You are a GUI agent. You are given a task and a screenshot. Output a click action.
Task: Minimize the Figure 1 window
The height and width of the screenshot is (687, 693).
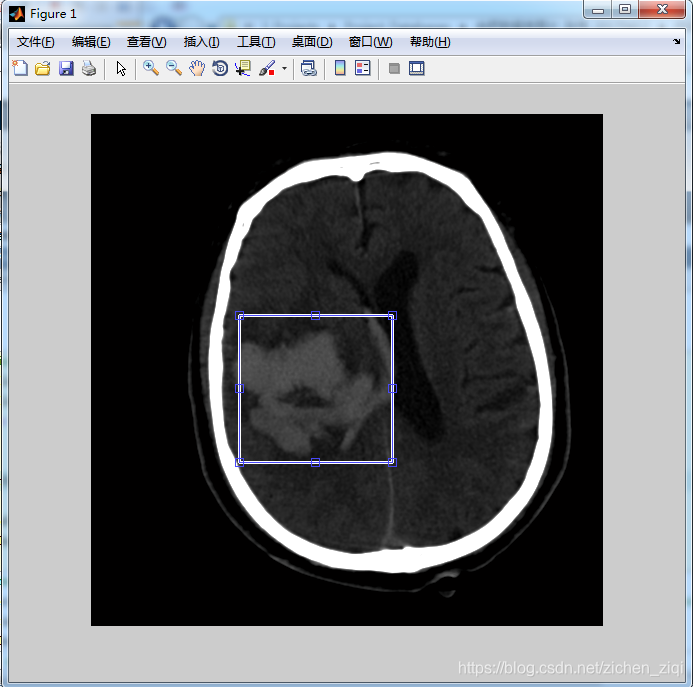point(598,10)
